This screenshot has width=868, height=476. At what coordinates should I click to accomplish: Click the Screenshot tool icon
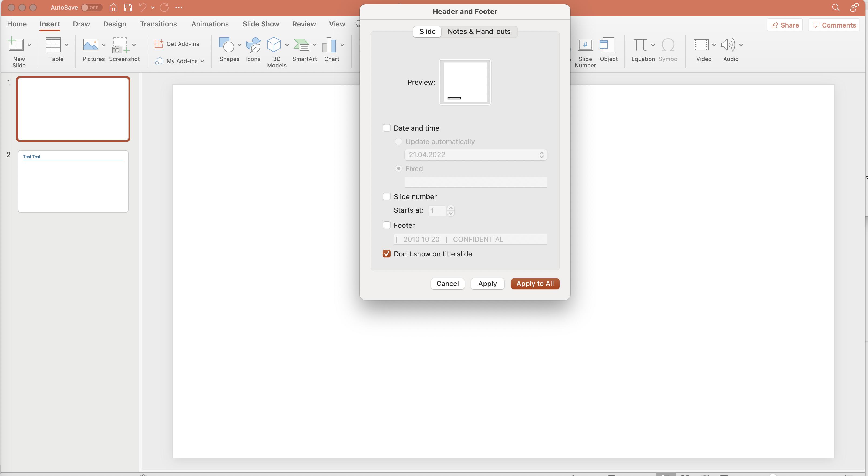coord(120,45)
